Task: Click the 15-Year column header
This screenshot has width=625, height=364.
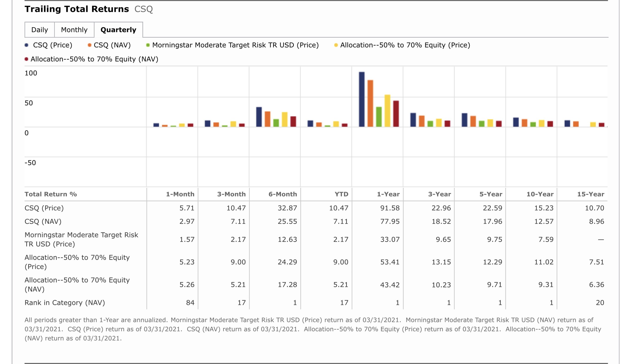Action: point(590,194)
